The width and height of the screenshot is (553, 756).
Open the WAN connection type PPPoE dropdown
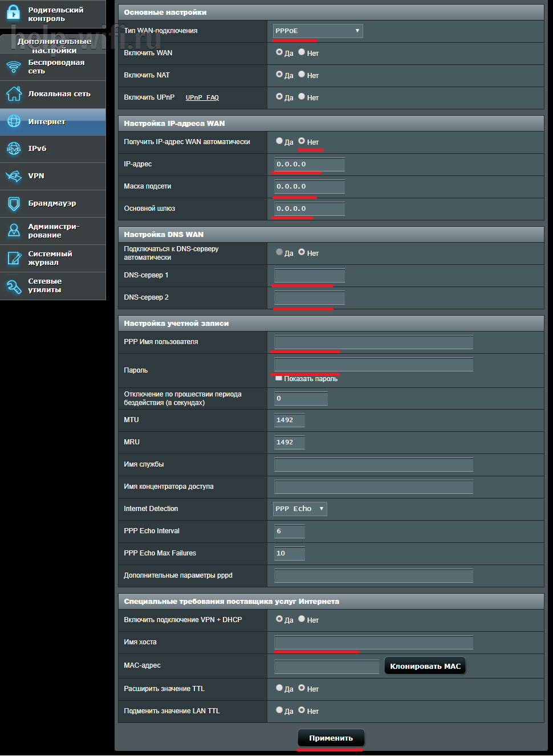tap(318, 31)
